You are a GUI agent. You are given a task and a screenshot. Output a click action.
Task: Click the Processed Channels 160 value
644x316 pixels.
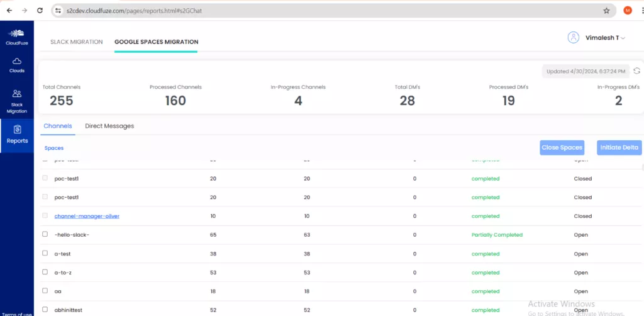point(175,101)
